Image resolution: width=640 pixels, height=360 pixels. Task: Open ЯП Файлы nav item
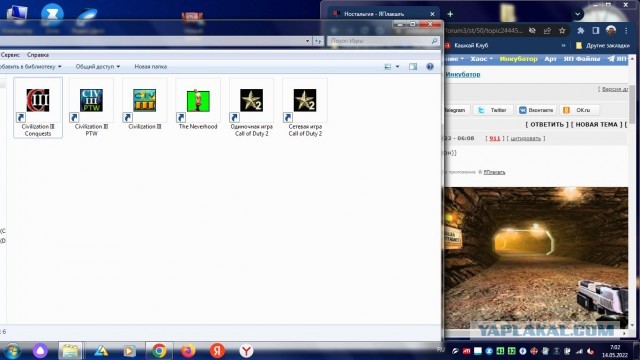(582, 59)
